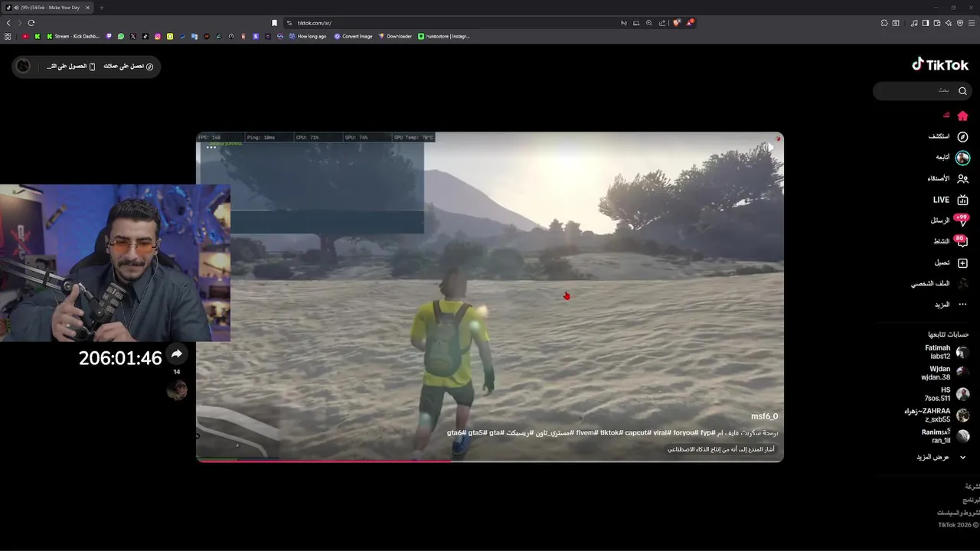Share the video with the arrow button
The width and height of the screenshot is (980, 551).
(x=177, y=354)
